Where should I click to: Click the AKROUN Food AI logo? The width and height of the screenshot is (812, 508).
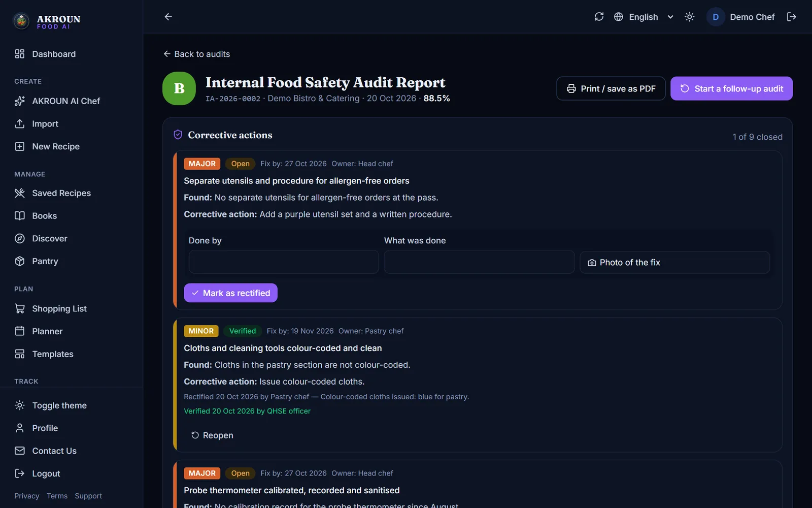point(47,21)
